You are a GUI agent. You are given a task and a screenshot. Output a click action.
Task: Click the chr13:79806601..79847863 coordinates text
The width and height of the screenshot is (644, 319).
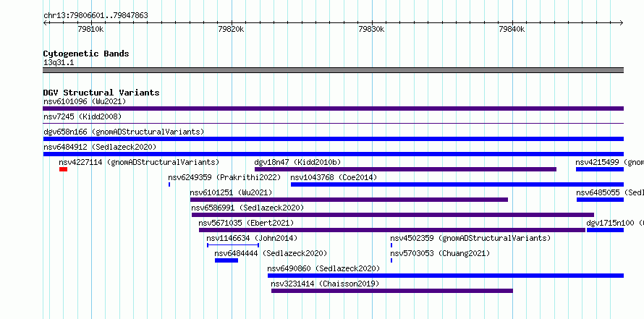pos(96,16)
